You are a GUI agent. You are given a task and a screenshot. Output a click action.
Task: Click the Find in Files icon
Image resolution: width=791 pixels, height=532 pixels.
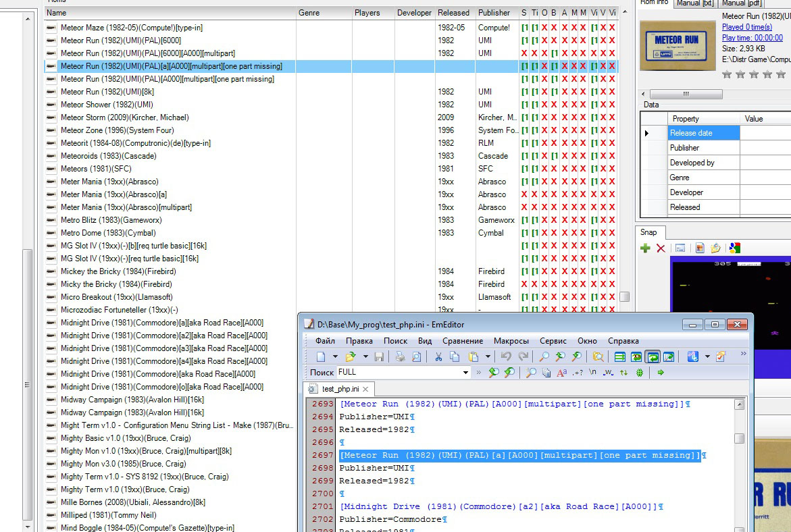click(598, 357)
